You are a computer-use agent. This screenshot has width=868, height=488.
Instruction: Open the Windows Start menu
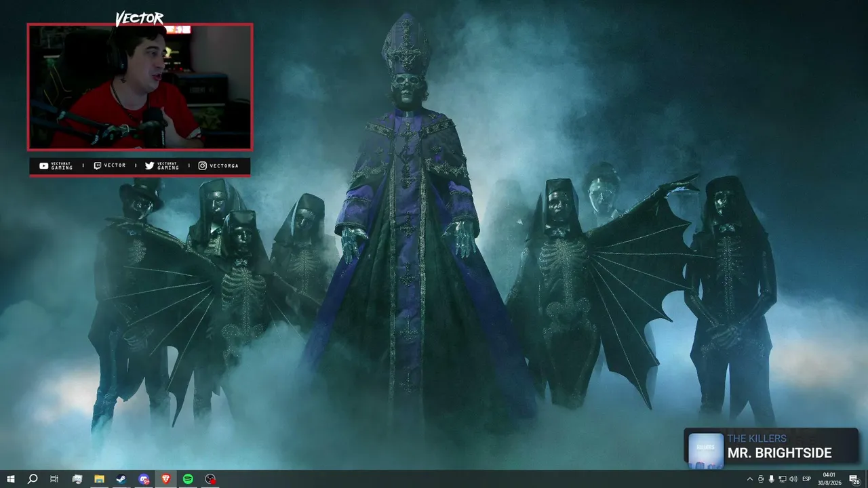10,479
